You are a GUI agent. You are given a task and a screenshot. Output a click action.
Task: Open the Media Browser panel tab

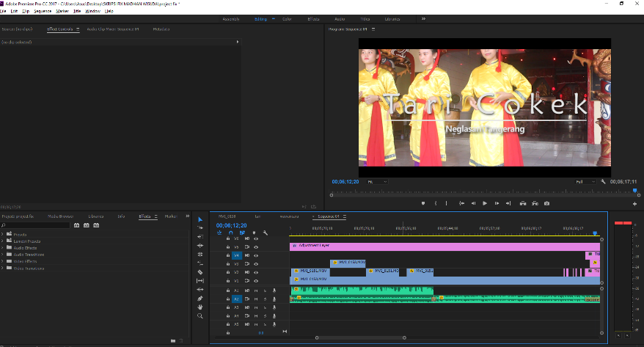tap(61, 216)
